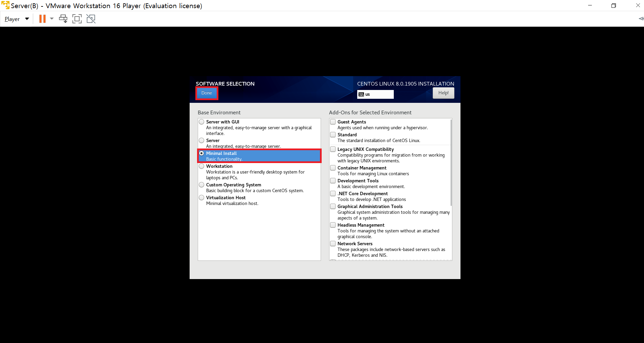644x343 pixels.
Task: Toggle Unity mode icon
Action: [x=91, y=19]
